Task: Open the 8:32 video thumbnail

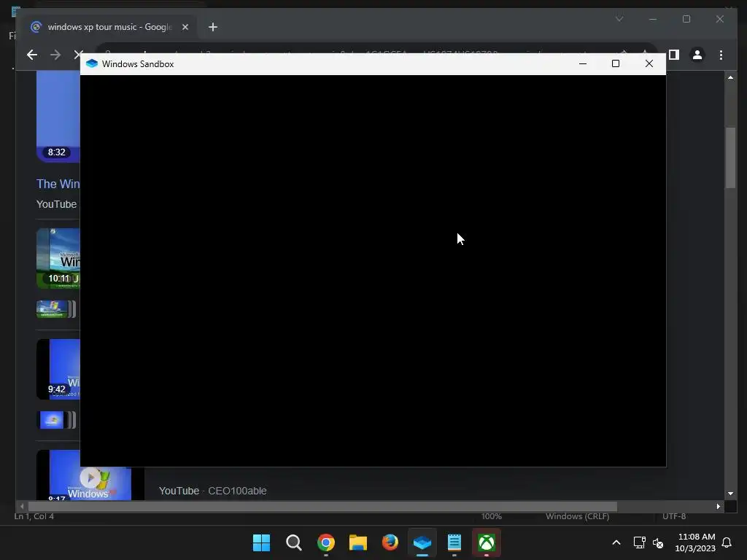Action: coord(58,117)
